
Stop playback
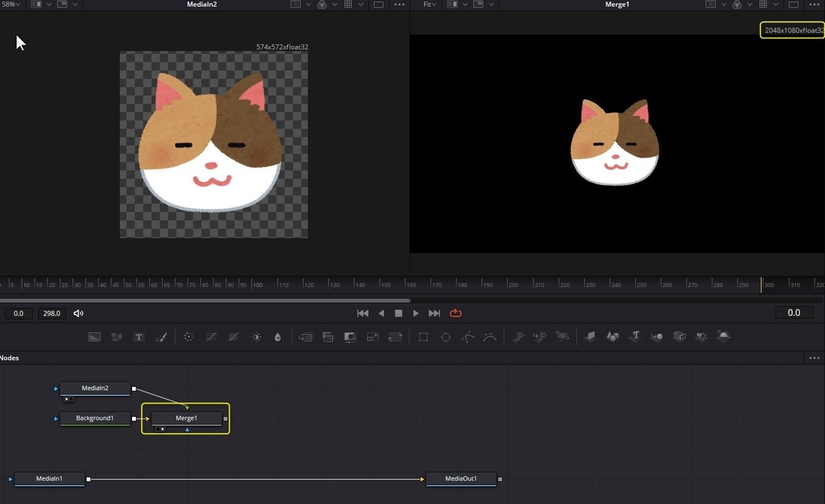(398, 313)
